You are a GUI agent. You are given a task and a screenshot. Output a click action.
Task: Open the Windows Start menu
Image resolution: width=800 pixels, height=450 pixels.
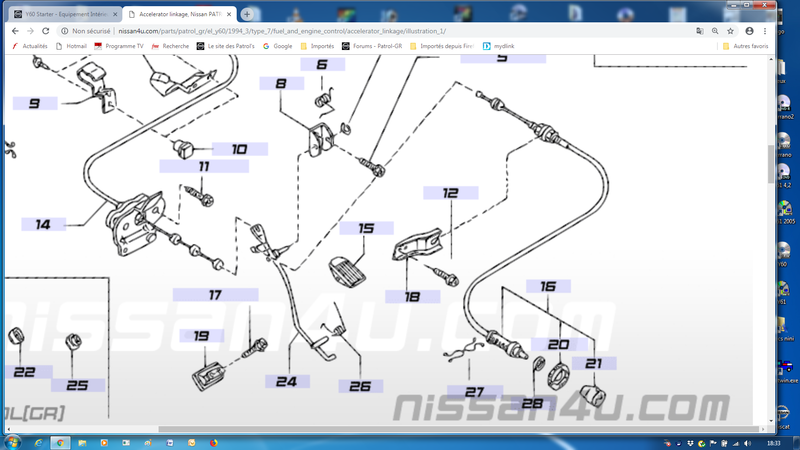12,442
